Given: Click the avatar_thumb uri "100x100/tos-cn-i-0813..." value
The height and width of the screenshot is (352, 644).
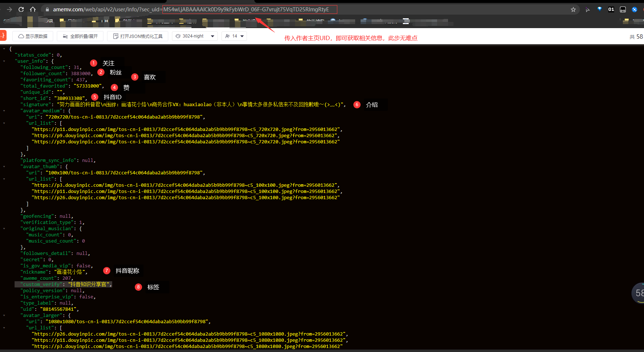Looking at the screenshot, I should coord(124,173).
